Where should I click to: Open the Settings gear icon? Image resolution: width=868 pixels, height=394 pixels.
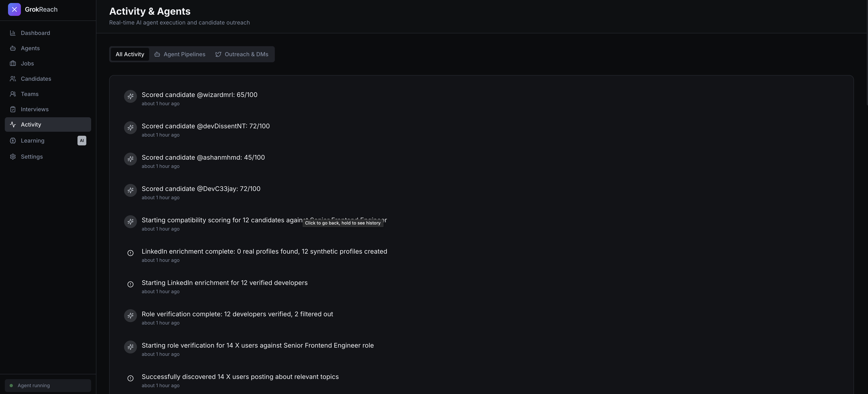click(x=13, y=157)
